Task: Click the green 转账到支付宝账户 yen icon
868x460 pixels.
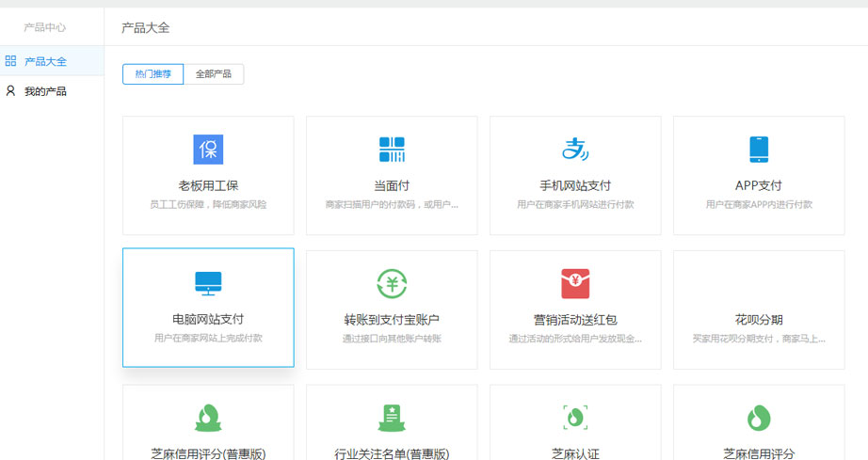Action: coord(392,283)
